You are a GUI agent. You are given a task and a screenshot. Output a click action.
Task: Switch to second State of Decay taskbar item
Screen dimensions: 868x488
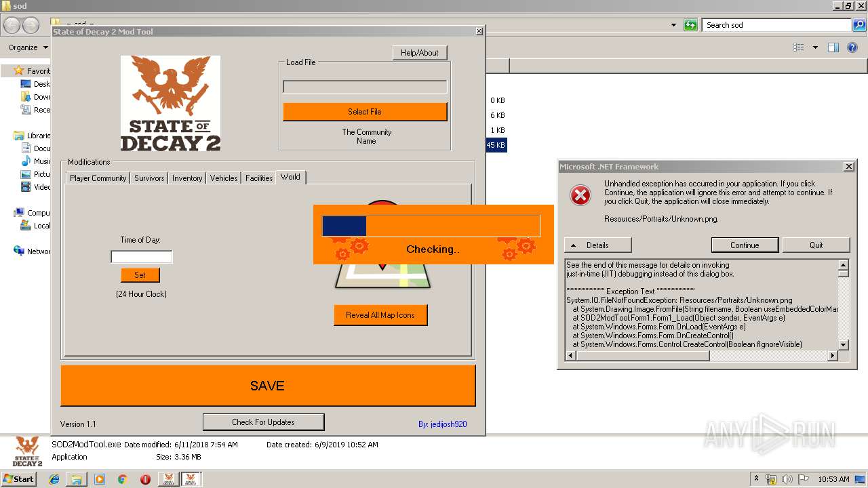point(191,479)
